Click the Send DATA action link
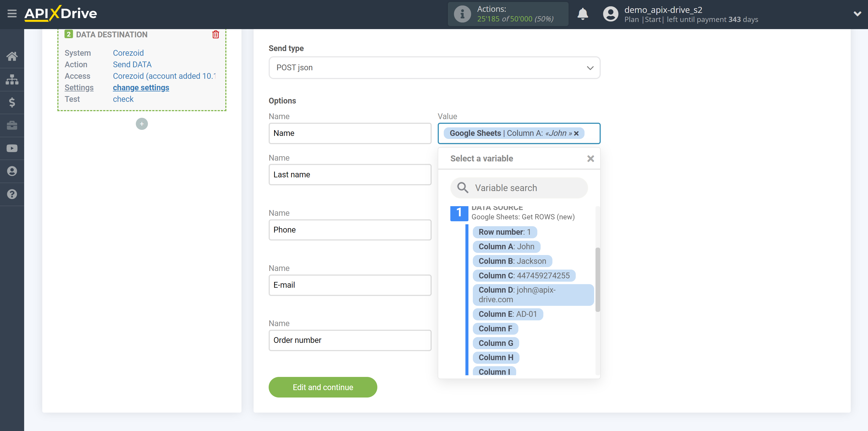The width and height of the screenshot is (868, 431). [x=132, y=64]
